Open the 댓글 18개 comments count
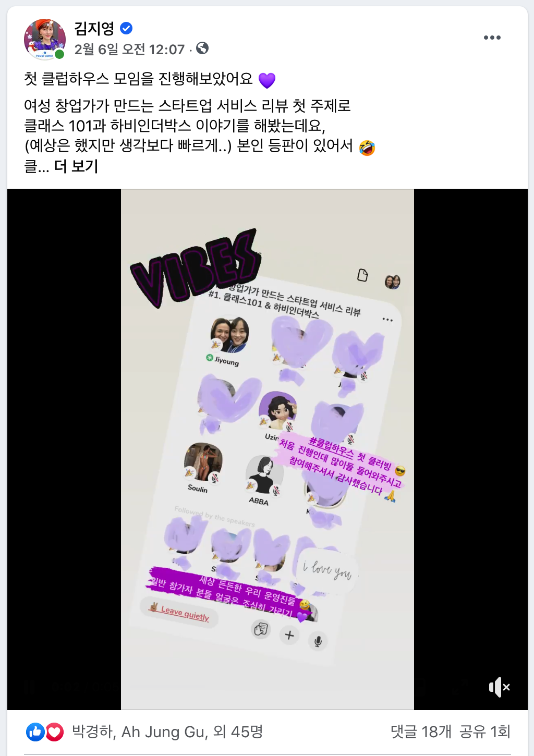Viewport: 534px width, 756px height. coord(421,732)
